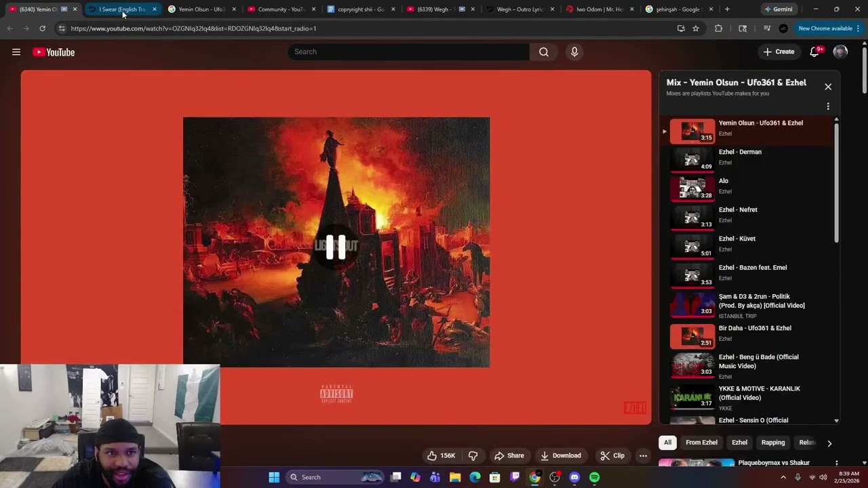Show more filter chips with right arrow
This screenshot has height=488, width=868.
[829, 443]
